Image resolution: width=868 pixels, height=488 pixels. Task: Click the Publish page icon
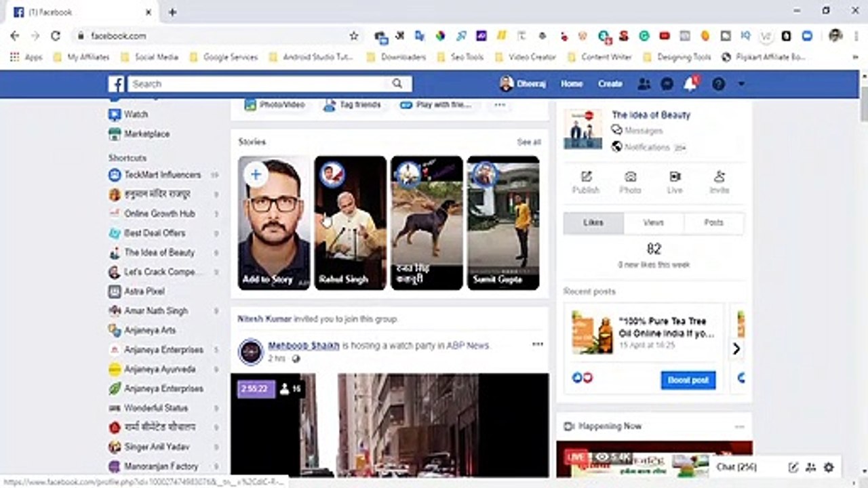tap(586, 182)
